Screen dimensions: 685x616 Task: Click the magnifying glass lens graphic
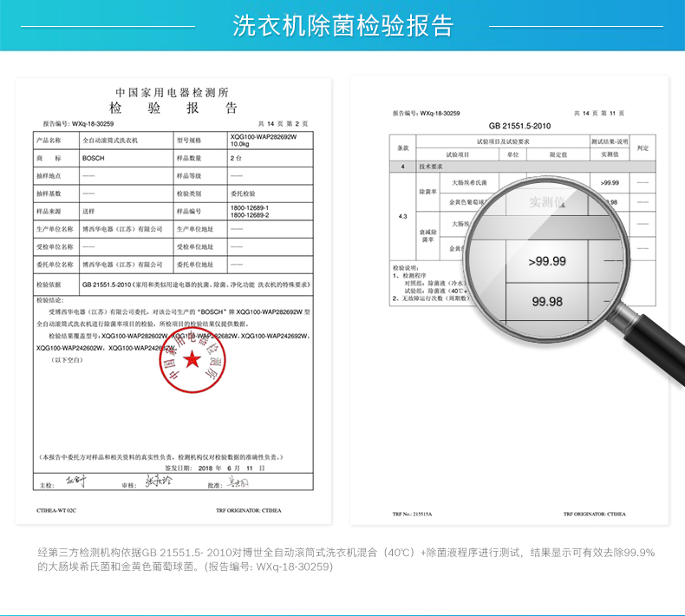tap(547, 259)
